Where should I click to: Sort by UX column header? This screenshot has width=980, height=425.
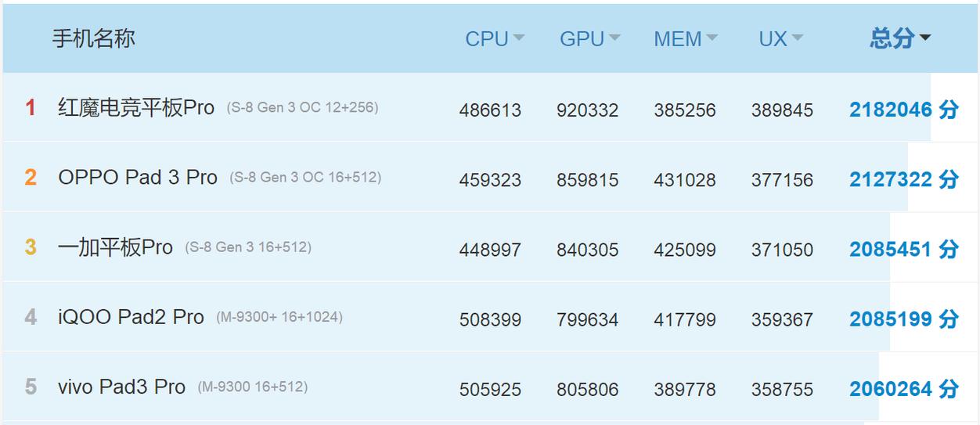[x=780, y=39]
